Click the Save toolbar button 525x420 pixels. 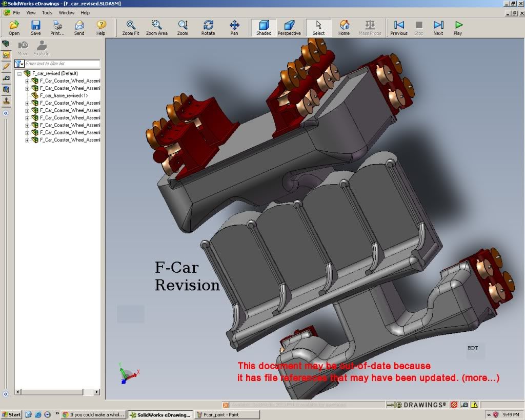click(35, 28)
